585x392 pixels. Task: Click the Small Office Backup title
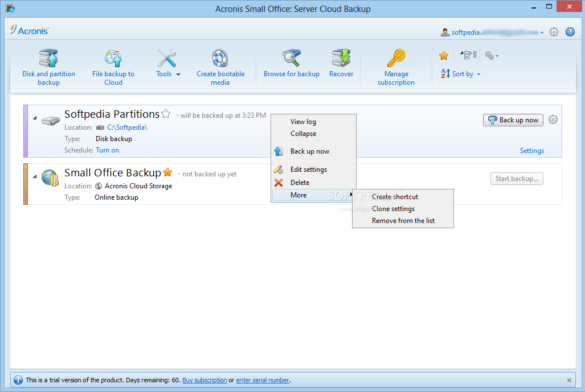pyautogui.click(x=112, y=172)
